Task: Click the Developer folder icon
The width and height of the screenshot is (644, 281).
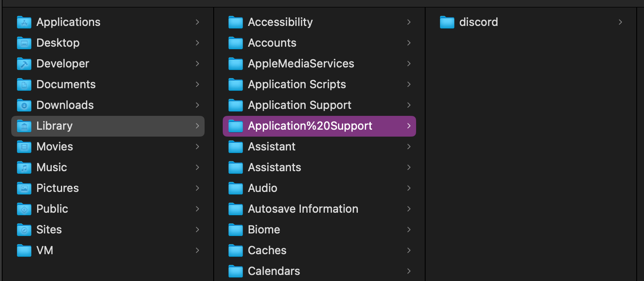Action: click(24, 64)
